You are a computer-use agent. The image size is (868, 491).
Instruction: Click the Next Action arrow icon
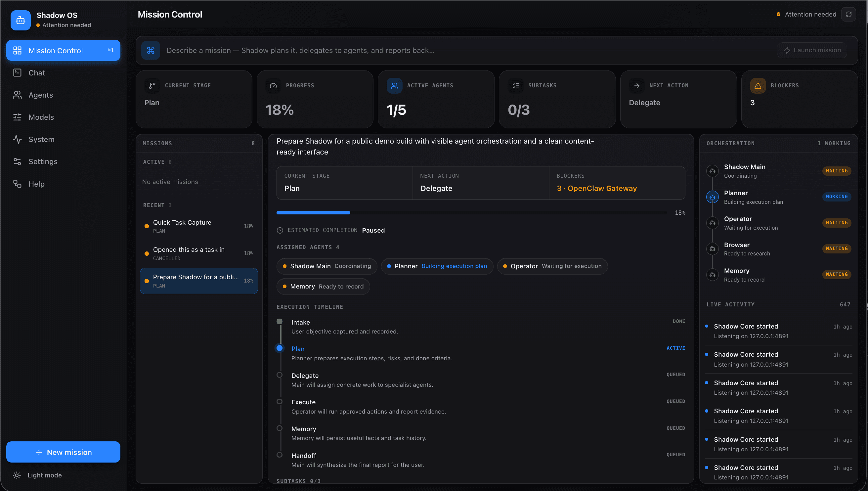pos(636,86)
